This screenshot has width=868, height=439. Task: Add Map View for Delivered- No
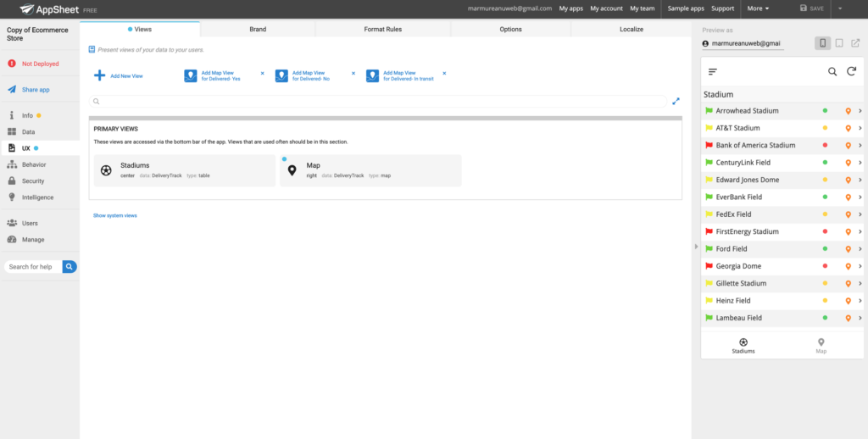pyautogui.click(x=303, y=75)
